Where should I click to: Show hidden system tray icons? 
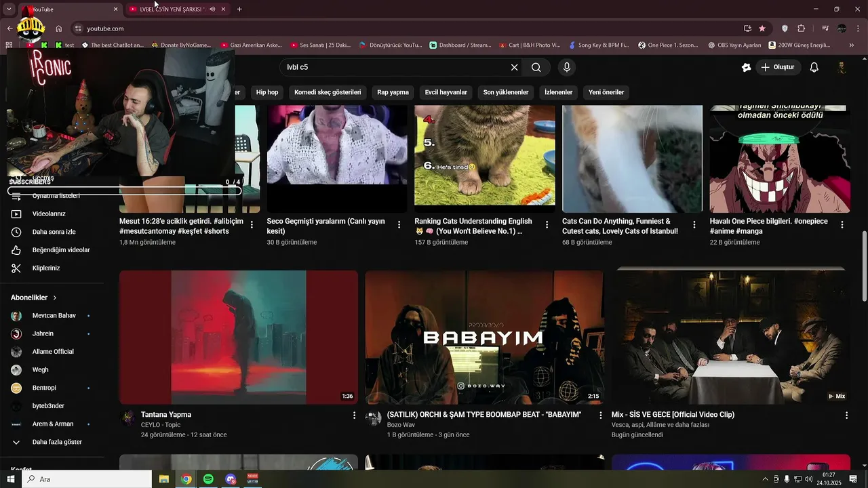coord(766,479)
